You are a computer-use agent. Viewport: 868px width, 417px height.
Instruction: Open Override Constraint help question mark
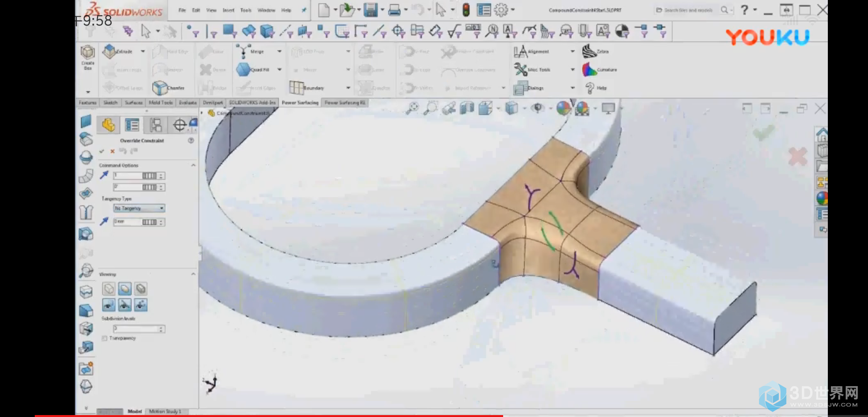191,141
